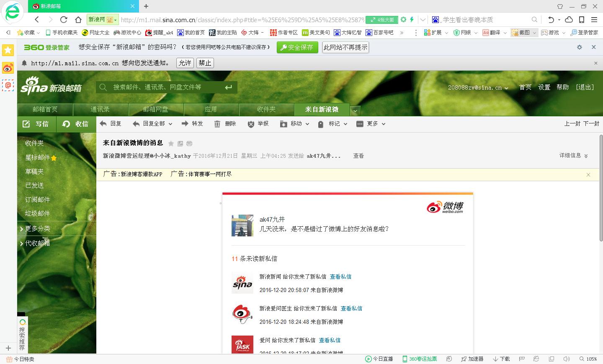Reload the page with refresh icon
The image size is (603, 364).
point(64,19)
